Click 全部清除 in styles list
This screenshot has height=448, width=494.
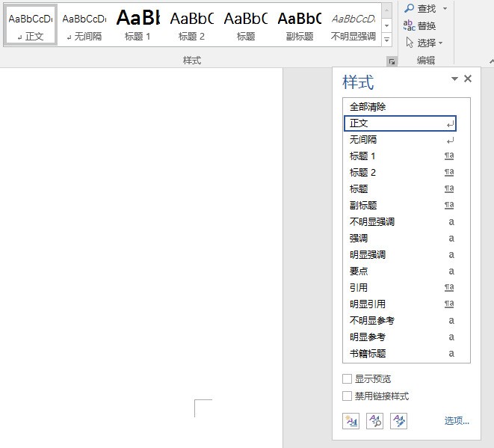point(368,106)
